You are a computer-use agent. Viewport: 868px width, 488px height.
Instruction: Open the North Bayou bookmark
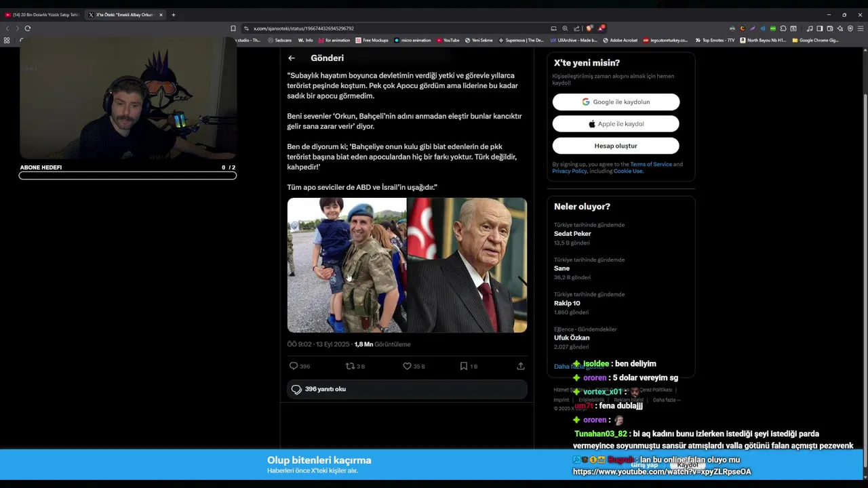coord(763,40)
